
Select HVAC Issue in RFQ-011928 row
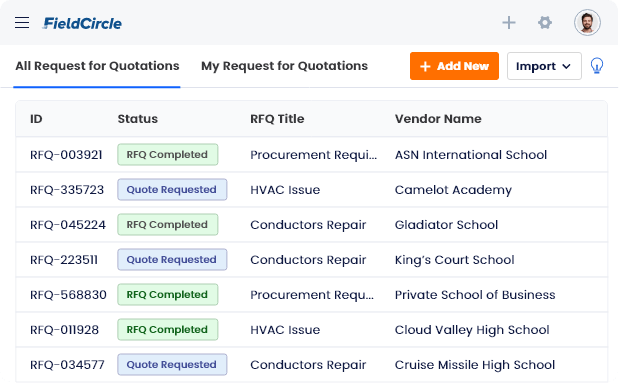[285, 330]
